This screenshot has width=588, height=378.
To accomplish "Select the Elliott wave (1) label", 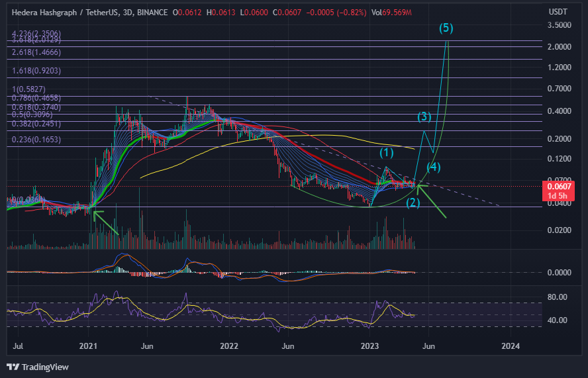I will (x=386, y=153).
